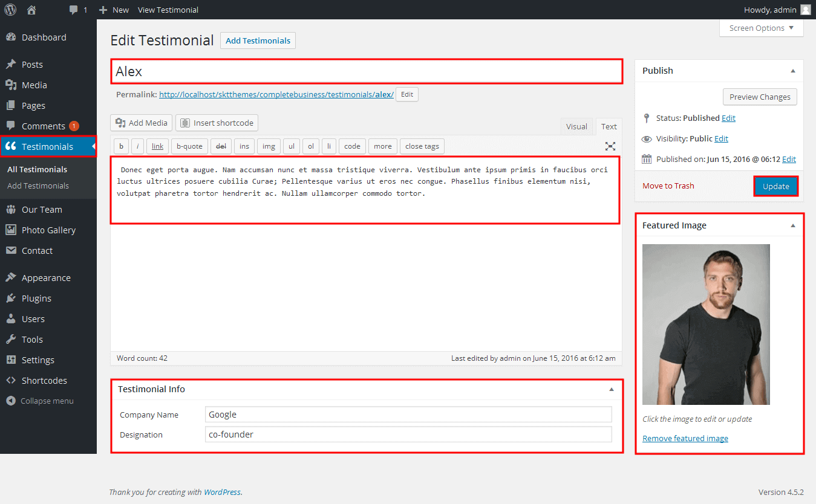Screen dimensions: 816x504
Task: Click the Add Testimonials button beside heading
Action: (x=258, y=40)
